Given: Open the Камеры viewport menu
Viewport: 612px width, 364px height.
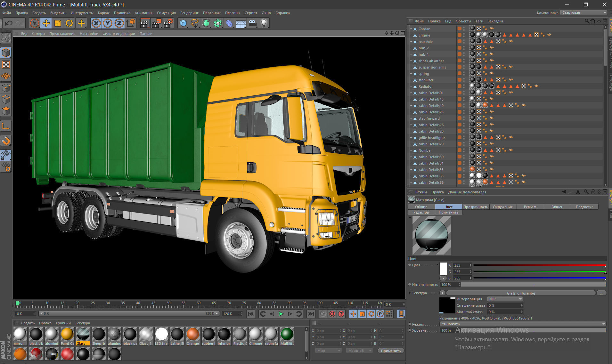Looking at the screenshot, I should [x=38, y=34].
